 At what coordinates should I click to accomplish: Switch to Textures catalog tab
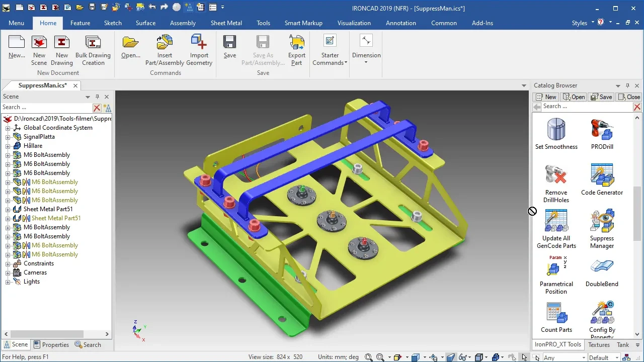pos(599,345)
